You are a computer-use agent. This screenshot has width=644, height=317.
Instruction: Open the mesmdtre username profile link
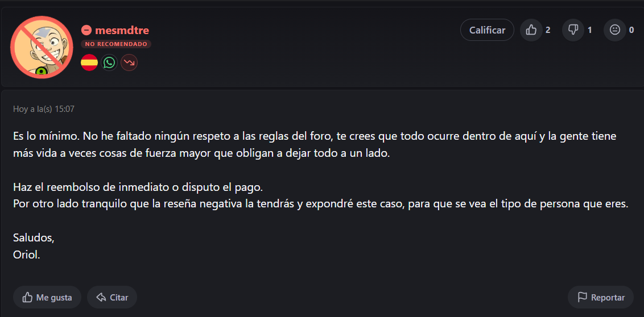click(122, 30)
